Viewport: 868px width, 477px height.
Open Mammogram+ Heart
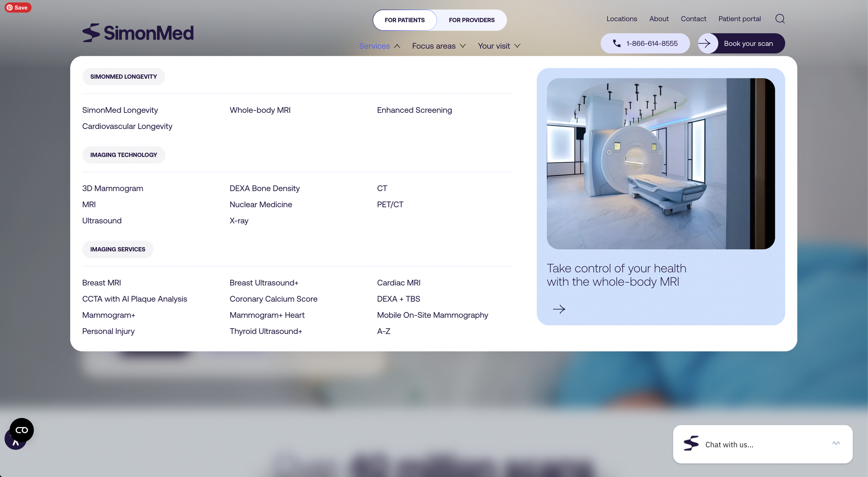[x=267, y=315]
